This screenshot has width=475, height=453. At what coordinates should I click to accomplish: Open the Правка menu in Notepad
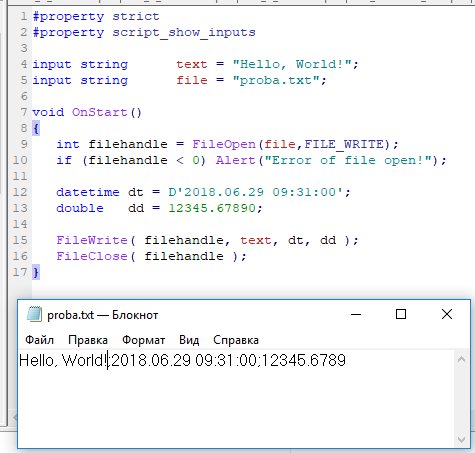tap(88, 340)
